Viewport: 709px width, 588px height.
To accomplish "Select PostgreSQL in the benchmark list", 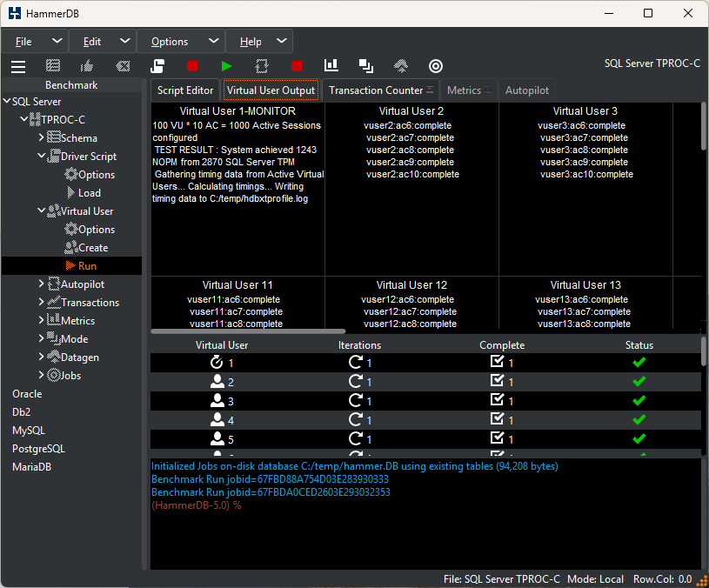I will coord(38,449).
